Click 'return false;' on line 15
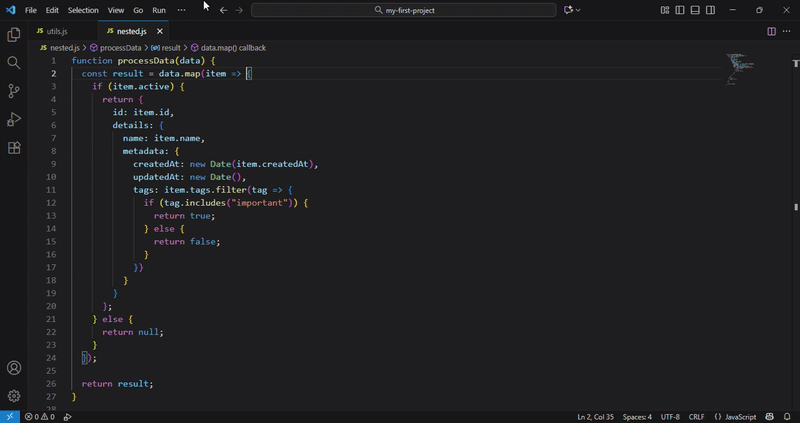This screenshot has height=423, width=800. coord(187,241)
